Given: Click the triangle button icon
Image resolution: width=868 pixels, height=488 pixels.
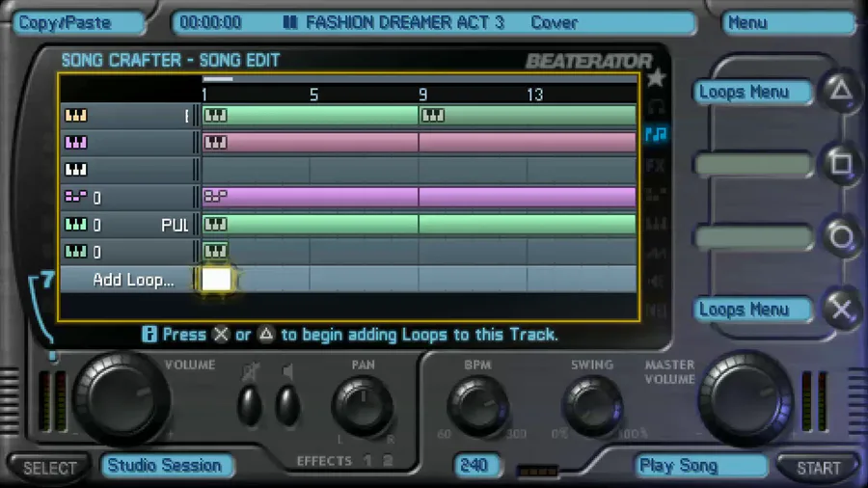Looking at the screenshot, I should (x=841, y=91).
